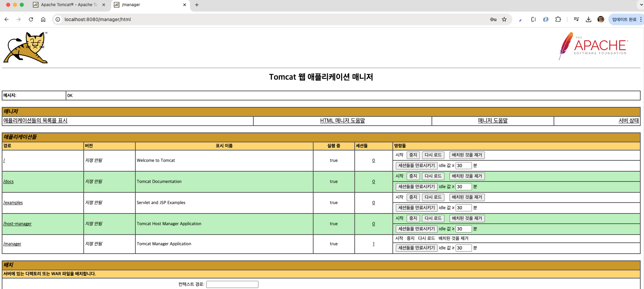Click the 컨텍스트 경로 input field

pyautogui.click(x=232, y=284)
